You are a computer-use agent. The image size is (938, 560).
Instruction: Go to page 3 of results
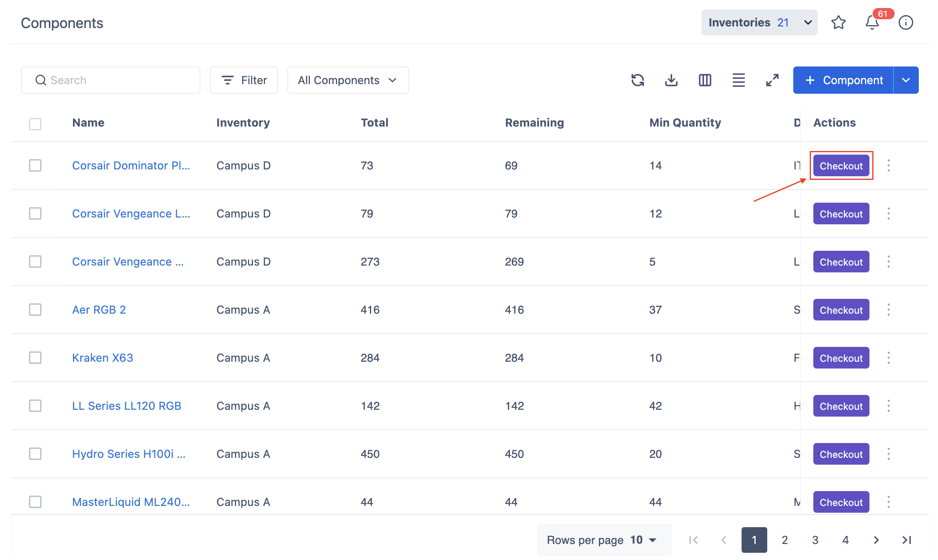815,540
